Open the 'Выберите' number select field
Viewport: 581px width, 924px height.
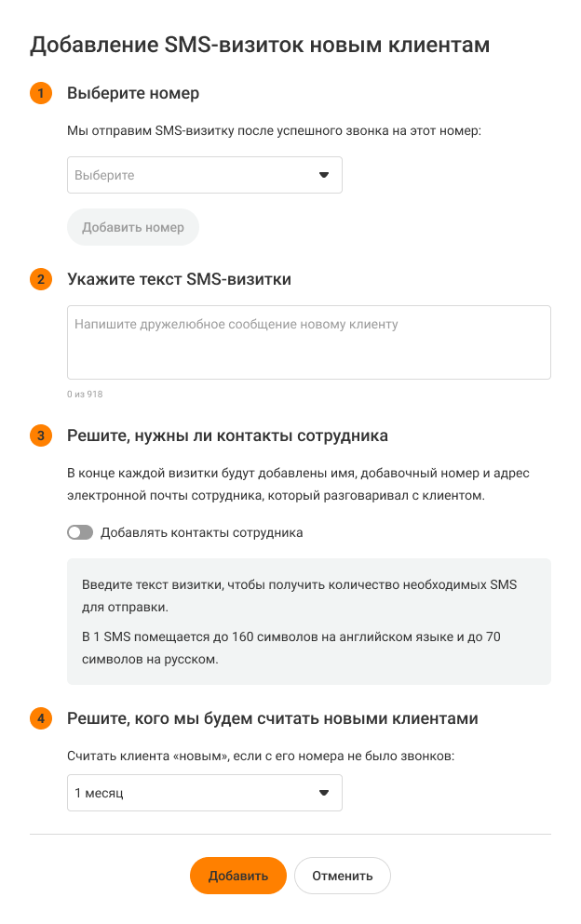click(186, 175)
